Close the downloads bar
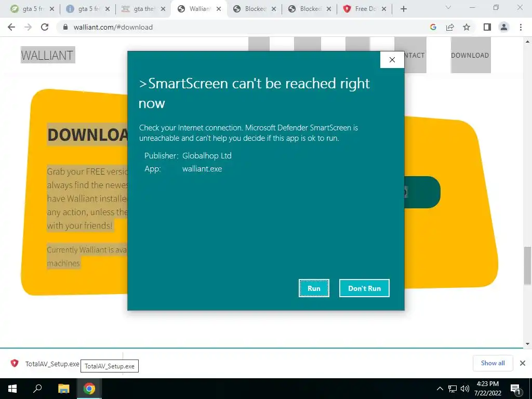532x399 pixels. tap(523, 363)
